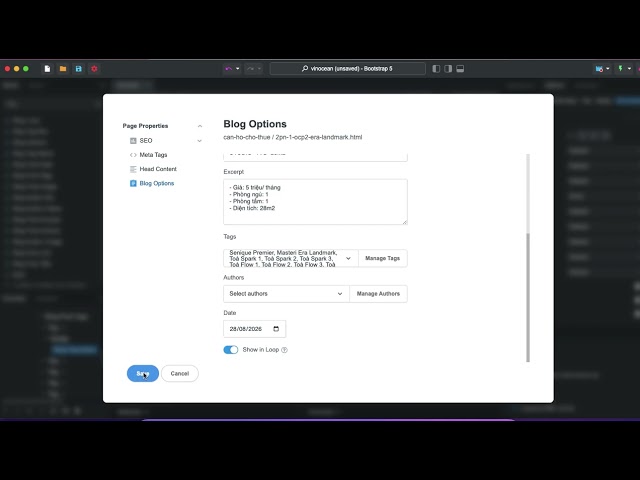Open the Preview options dropdown arrow

coord(607,69)
